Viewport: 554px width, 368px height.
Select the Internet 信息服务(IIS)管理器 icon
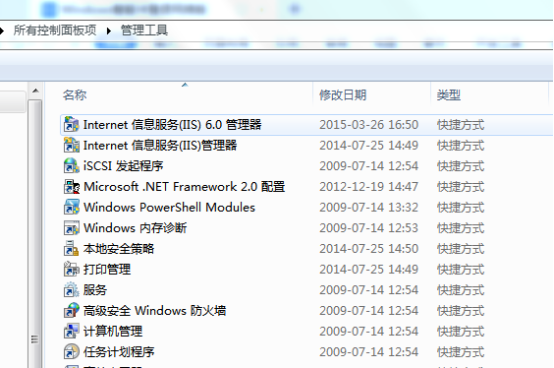(x=71, y=145)
